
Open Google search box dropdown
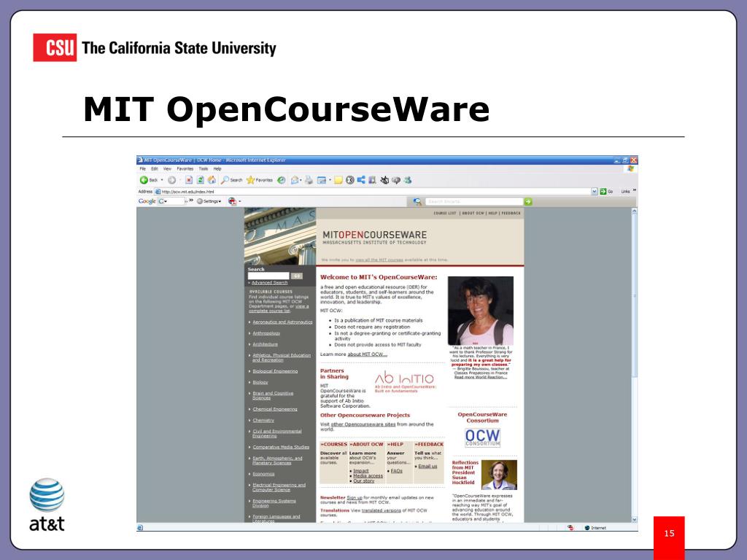pos(166,201)
